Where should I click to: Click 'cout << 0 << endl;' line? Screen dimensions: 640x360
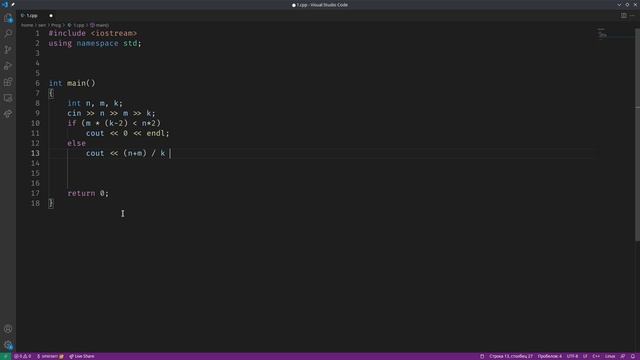click(127, 133)
